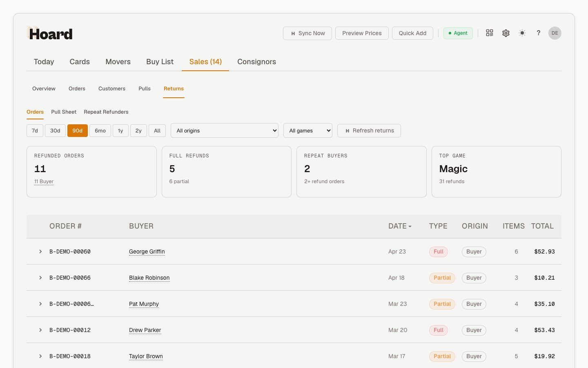Image resolution: width=588 pixels, height=368 pixels.
Task: Expand order B-DEMO-00012 row
Action: pyautogui.click(x=40, y=330)
